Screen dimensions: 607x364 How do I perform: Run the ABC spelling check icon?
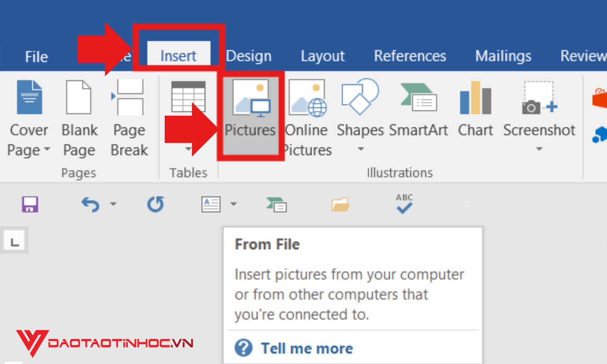click(404, 203)
